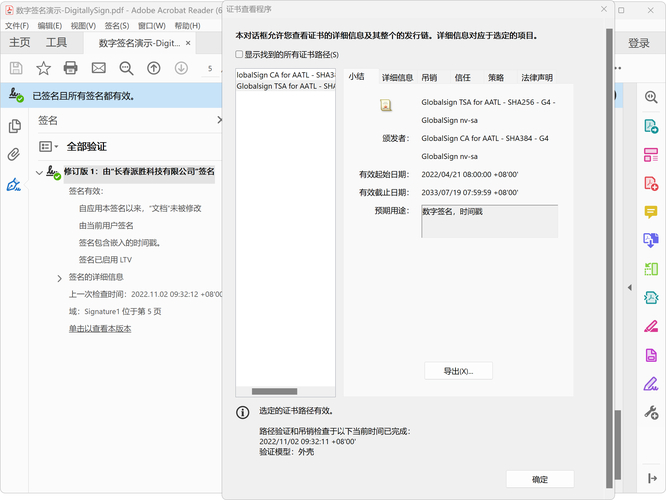Select the signatures pen panel icon

click(14, 185)
